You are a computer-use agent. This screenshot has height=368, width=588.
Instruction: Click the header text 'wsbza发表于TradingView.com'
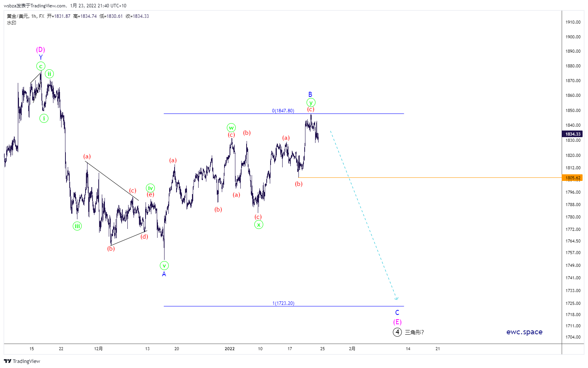click(35, 6)
